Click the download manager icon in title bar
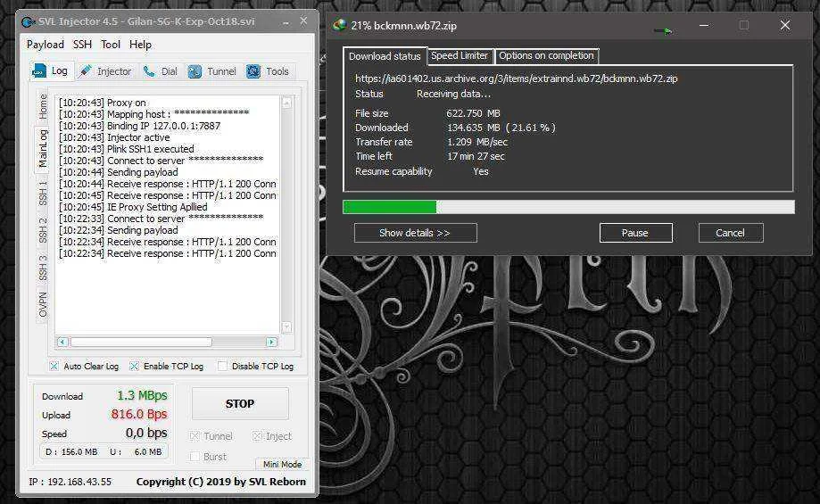The width and height of the screenshot is (820, 504). [x=339, y=25]
